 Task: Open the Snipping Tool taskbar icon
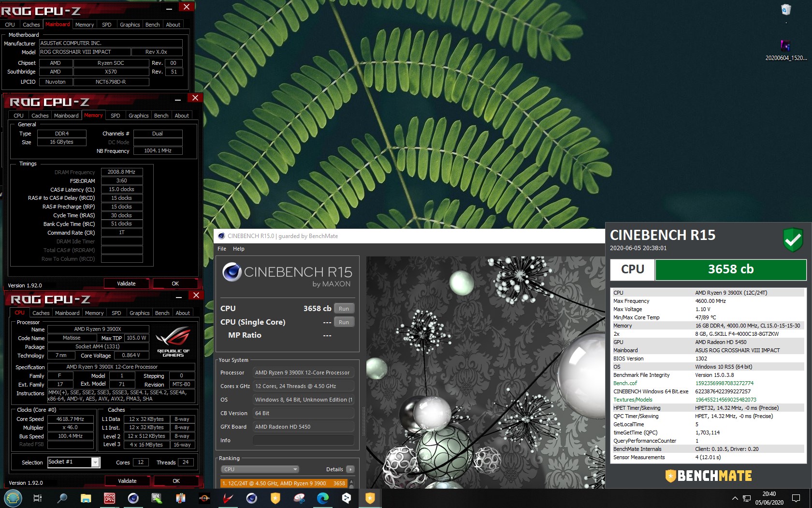tap(299, 498)
